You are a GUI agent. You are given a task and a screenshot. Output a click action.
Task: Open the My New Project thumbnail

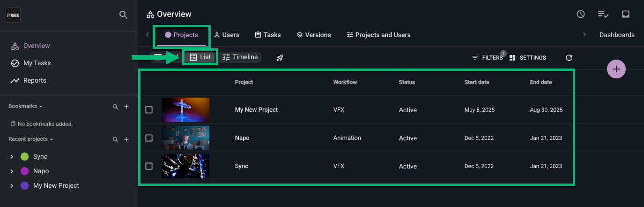pos(185,110)
